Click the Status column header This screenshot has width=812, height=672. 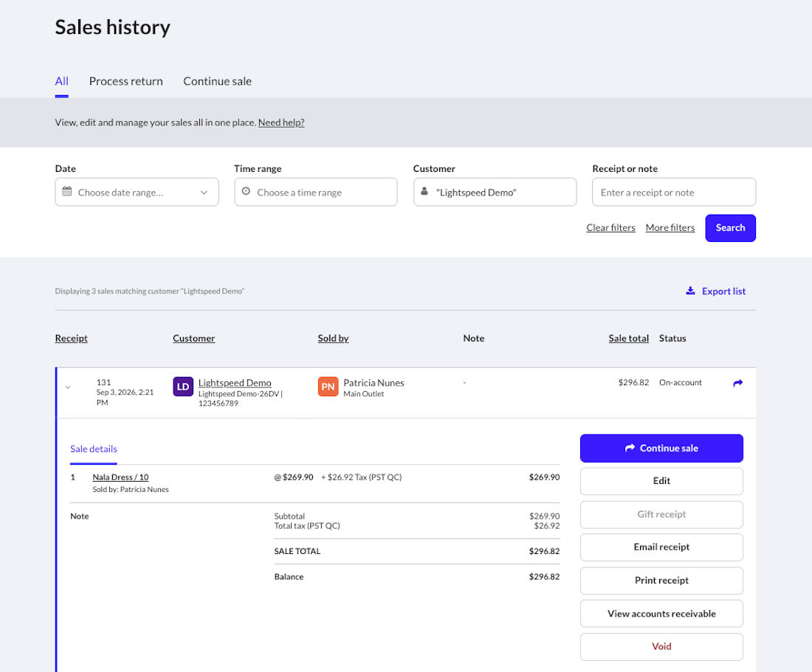[x=672, y=339]
